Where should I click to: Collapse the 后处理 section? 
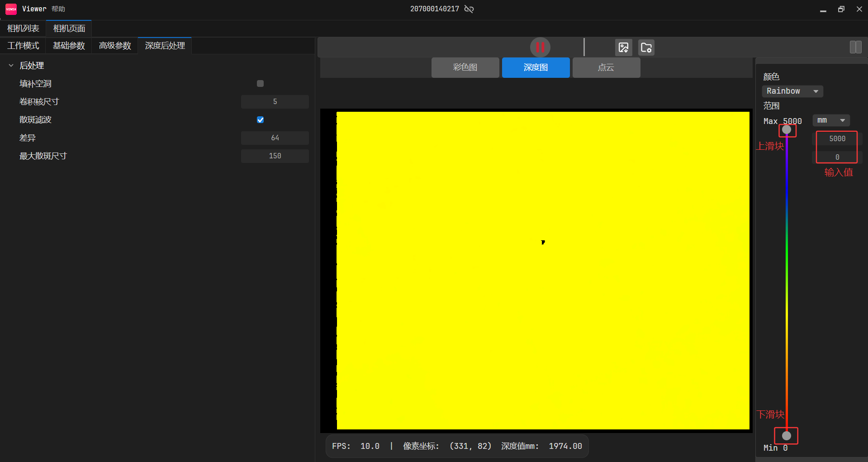11,66
